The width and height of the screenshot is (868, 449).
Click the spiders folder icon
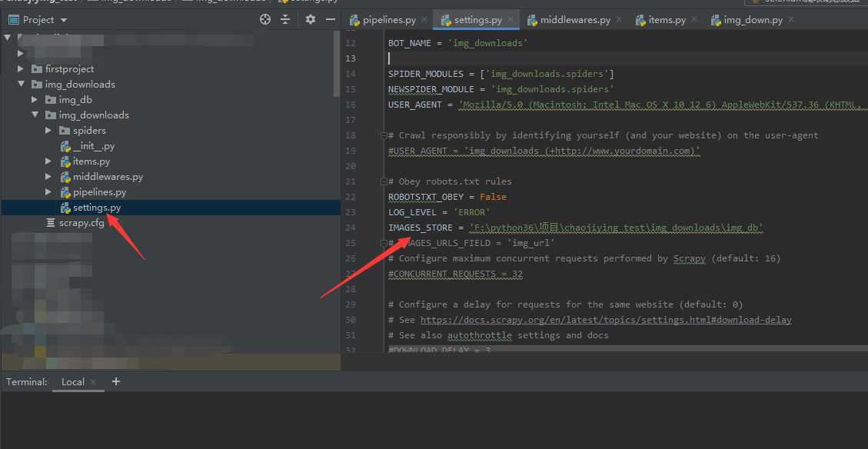(x=65, y=131)
